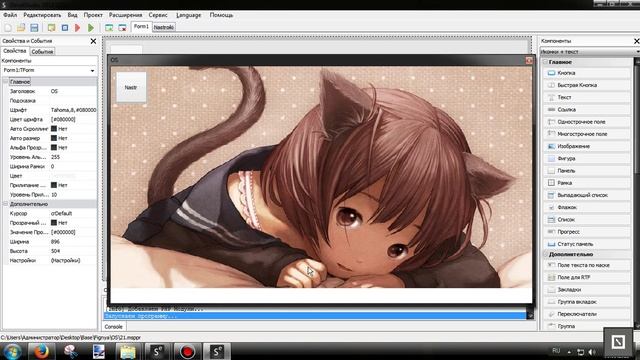
Task: Click the delete form toolbar icon
Action: pos(122,27)
